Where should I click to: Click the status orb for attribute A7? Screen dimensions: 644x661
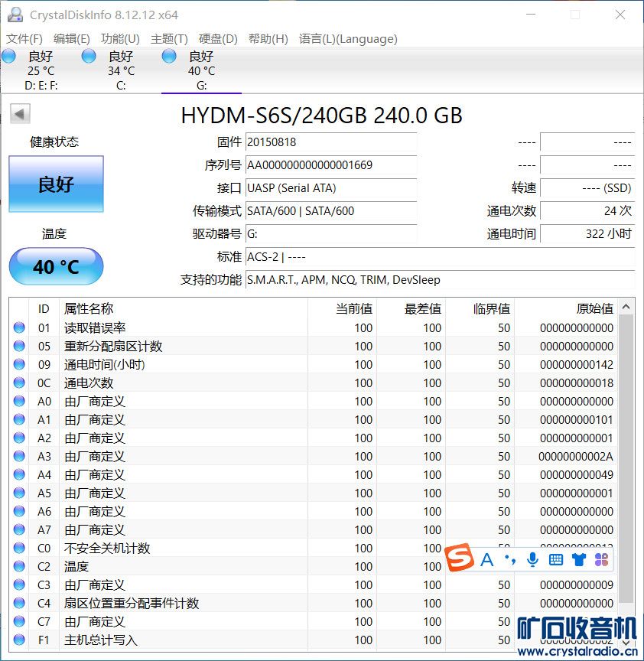(19, 529)
